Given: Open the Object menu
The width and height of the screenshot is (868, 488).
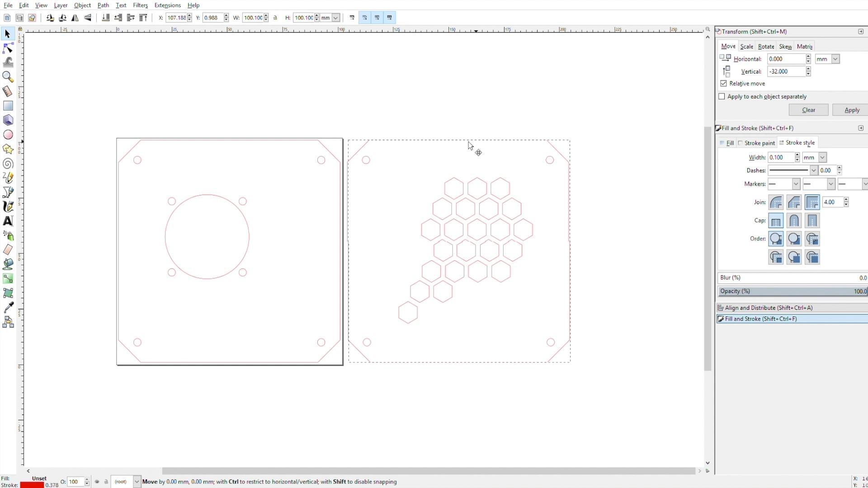Looking at the screenshot, I should click(x=82, y=5).
